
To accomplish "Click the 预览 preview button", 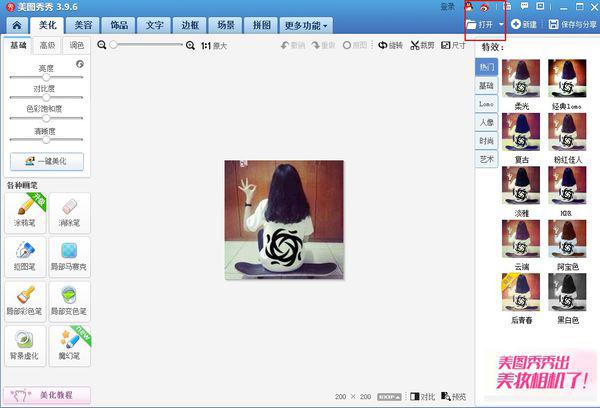I will click(x=453, y=397).
